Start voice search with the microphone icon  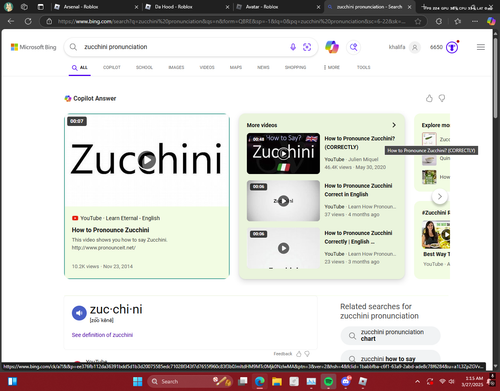coord(293,47)
